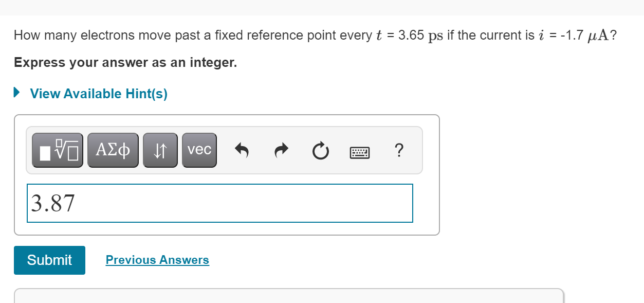Open the math template palette icon

pyautogui.click(x=57, y=150)
